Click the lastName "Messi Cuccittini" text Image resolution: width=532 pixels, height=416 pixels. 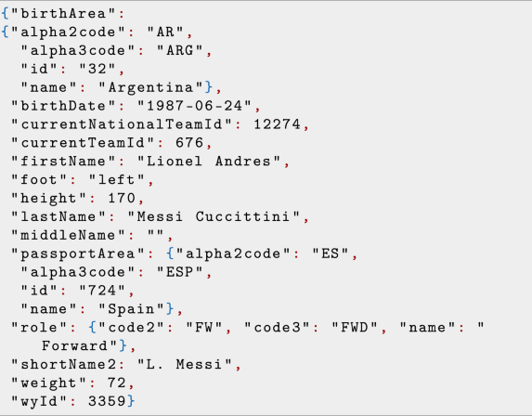point(214,216)
